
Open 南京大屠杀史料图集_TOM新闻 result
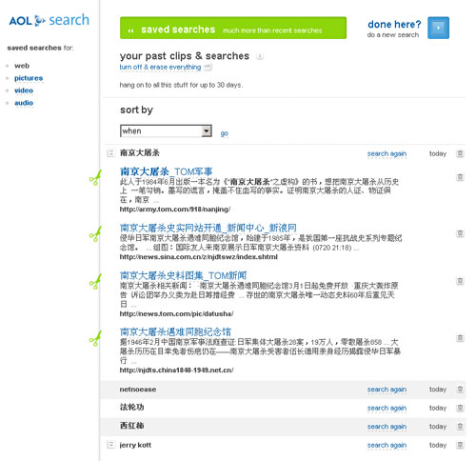click(x=183, y=275)
